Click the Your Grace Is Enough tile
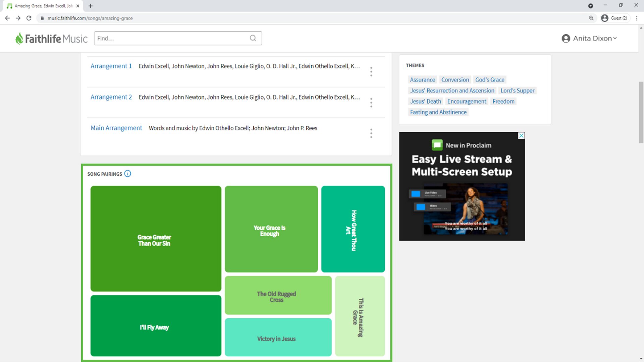 (271, 229)
